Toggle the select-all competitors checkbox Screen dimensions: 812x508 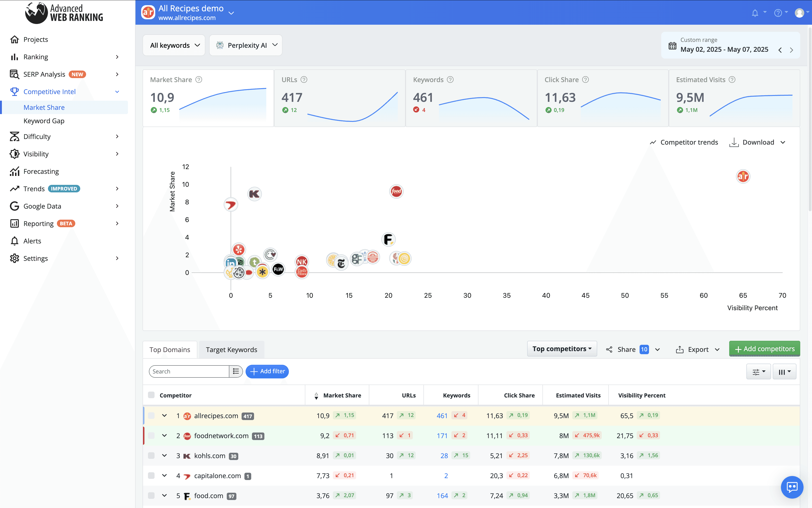[151, 395]
